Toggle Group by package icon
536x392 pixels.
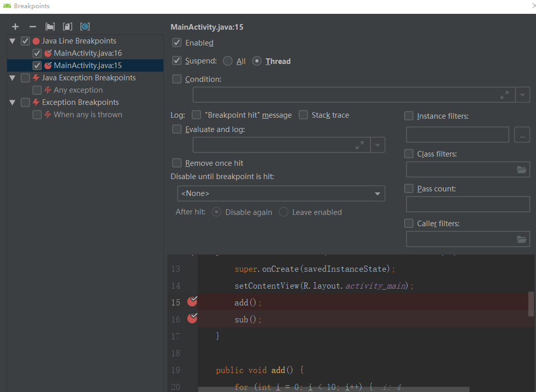(50, 27)
